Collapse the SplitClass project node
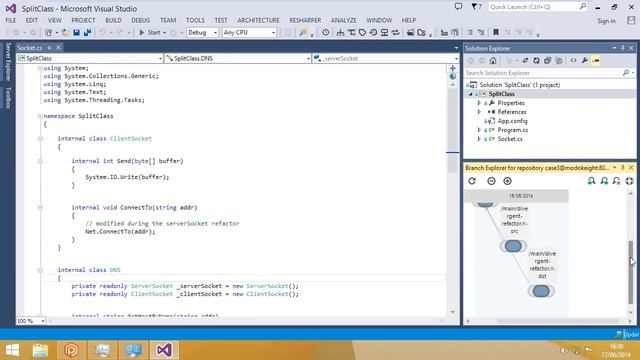The width and height of the screenshot is (640, 360). [471, 94]
